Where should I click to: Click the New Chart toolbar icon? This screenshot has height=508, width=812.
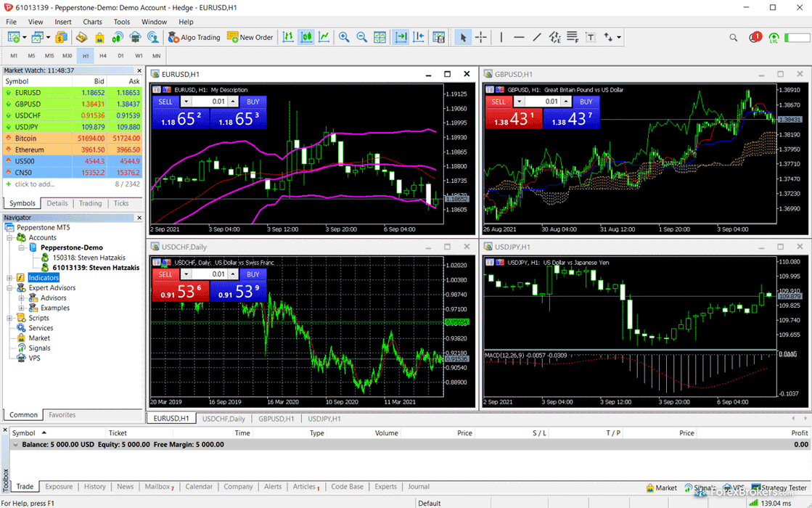(14, 37)
